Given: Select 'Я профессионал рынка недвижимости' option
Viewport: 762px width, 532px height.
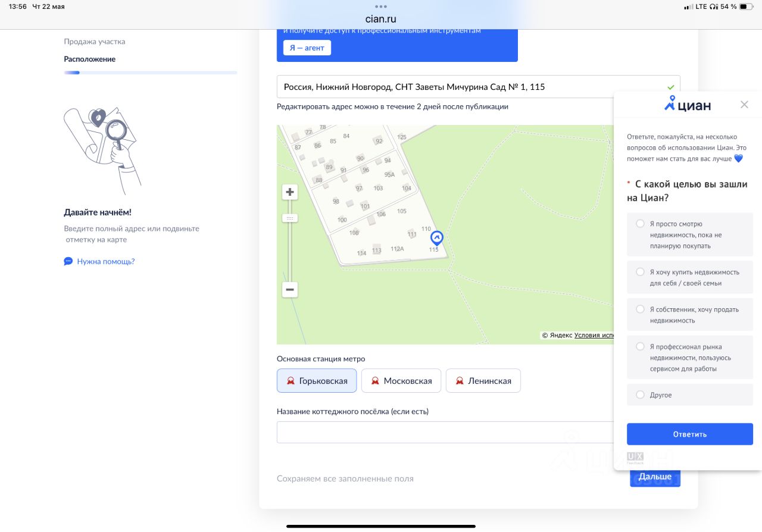Looking at the screenshot, I should click(690, 357).
